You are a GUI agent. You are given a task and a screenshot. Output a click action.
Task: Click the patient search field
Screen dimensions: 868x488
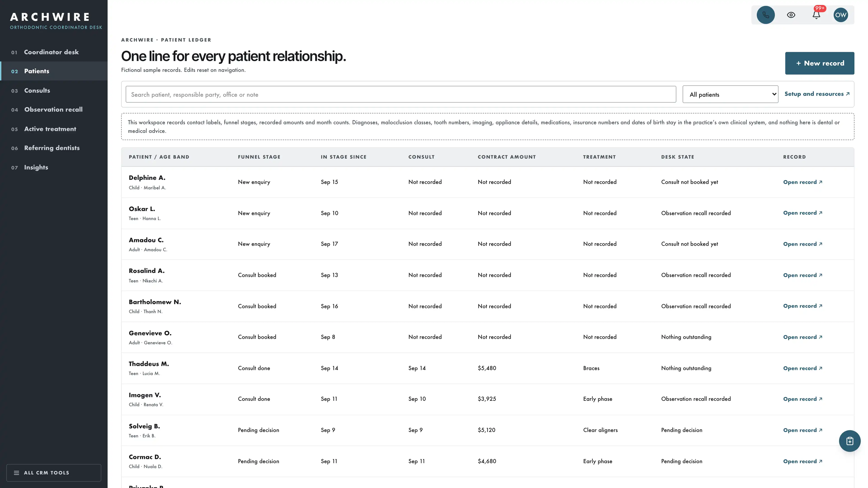click(x=401, y=94)
